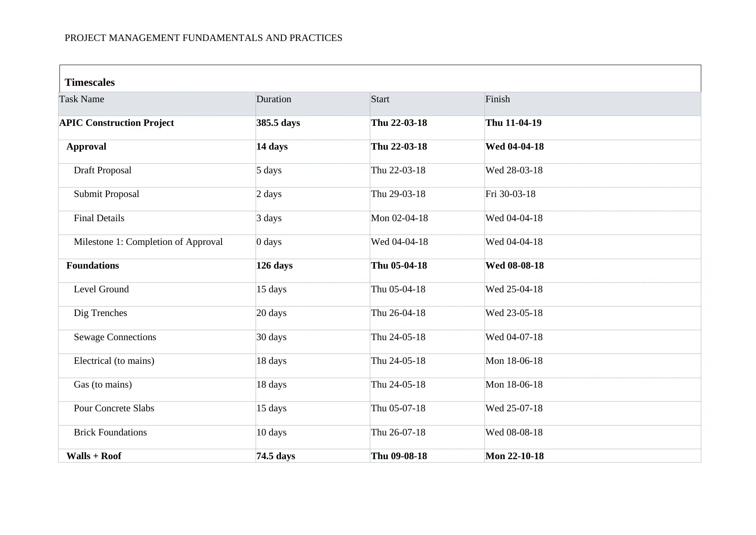Click the 'Thu 05-07-18' start date
Image resolution: width=756 pixels, height=535 pixels.
(x=398, y=408)
